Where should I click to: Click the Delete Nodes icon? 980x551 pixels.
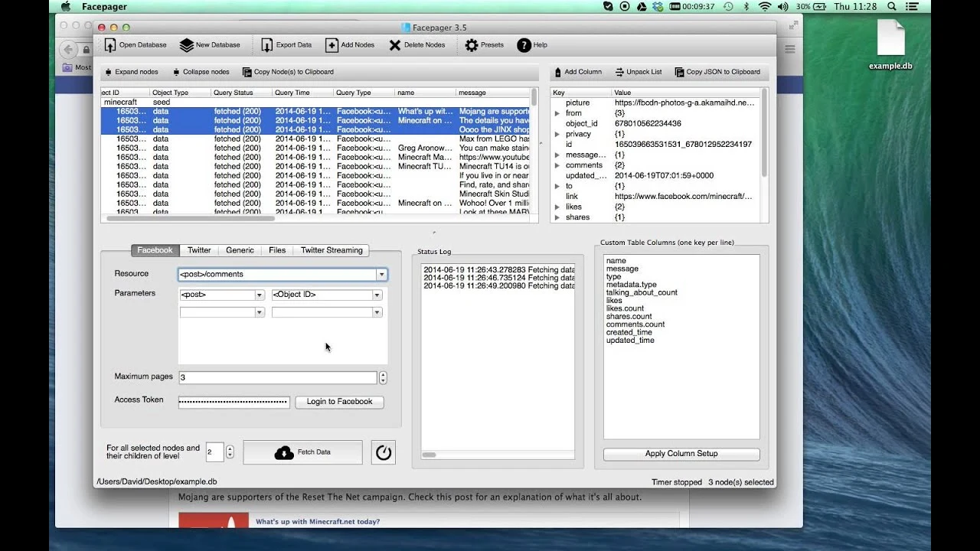click(x=395, y=45)
